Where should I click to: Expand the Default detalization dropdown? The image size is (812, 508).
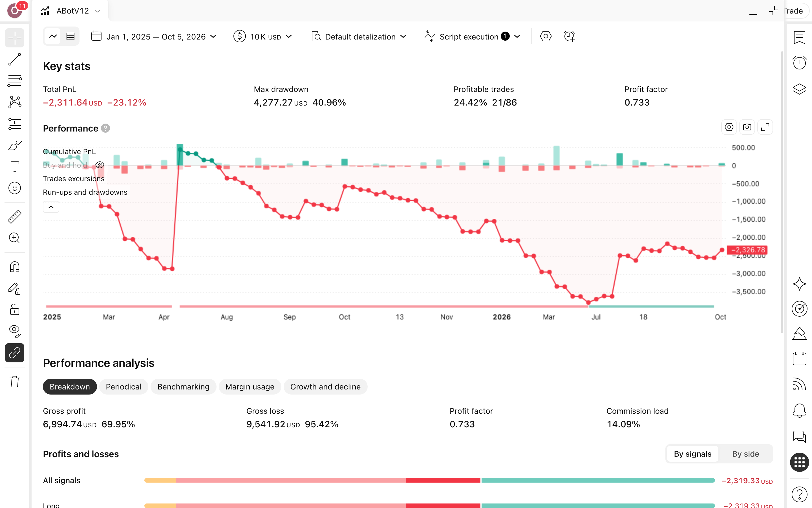tap(359, 36)
